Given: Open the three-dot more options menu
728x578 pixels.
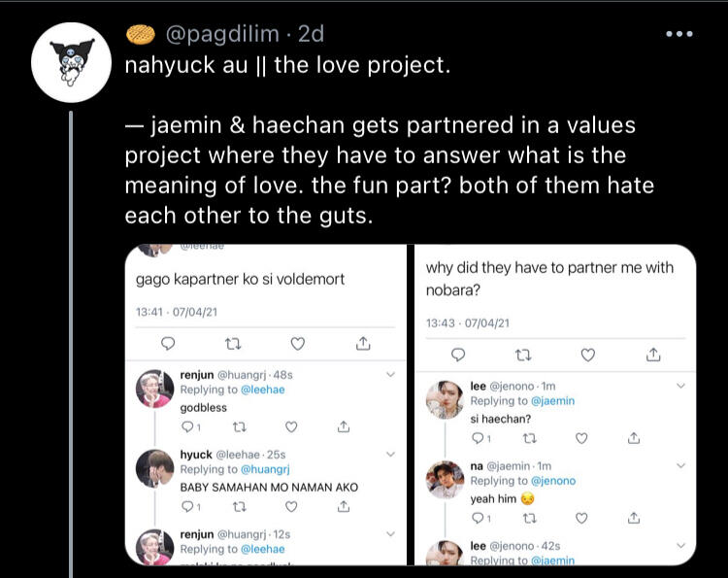Looking at the screenshot, I should coord(679,34).
